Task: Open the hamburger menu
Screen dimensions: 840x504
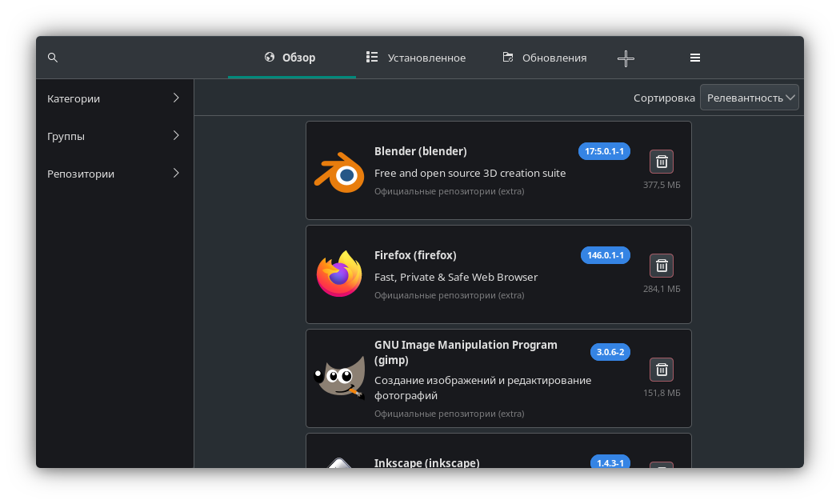Action: pos(695,58)
